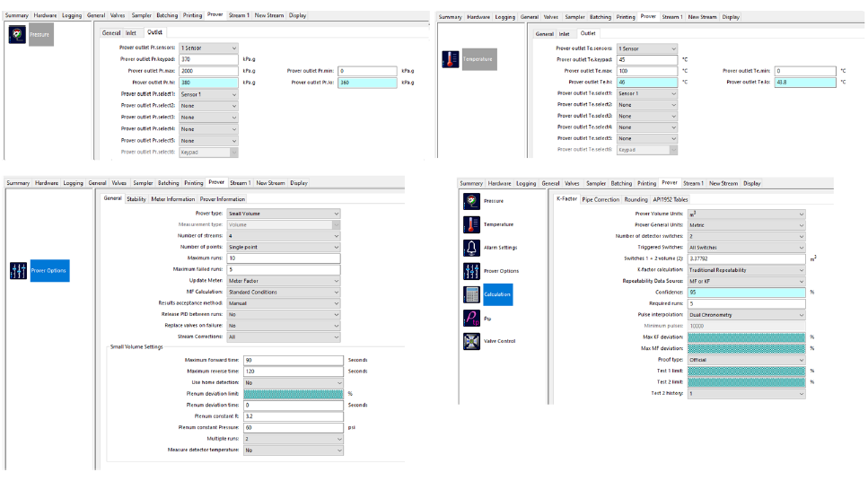The width and height of the screenshot is (868, 481).
Task: Expand the Release PID between runs dropdown
Action: [x=284, y=314]
